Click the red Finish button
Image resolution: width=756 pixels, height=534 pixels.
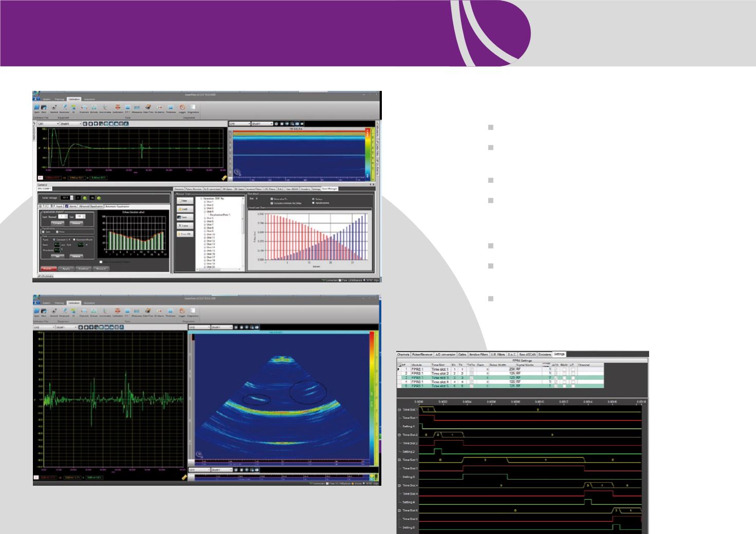click(x=48, y=268)
